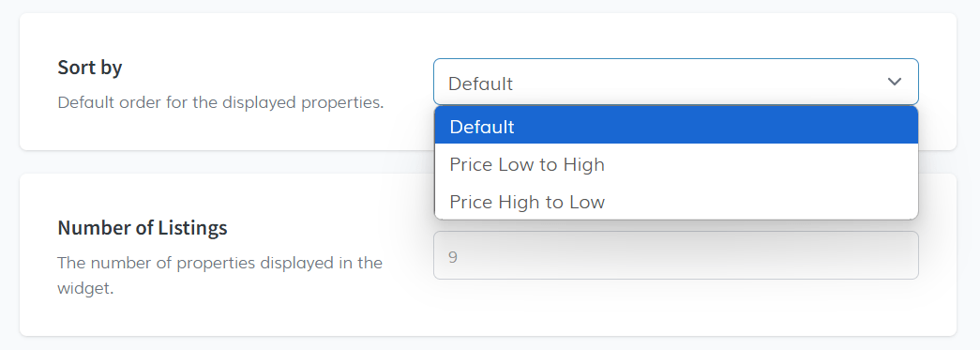
Task: Click blank space right of Price High to Low
Action: tap(762, 202)
